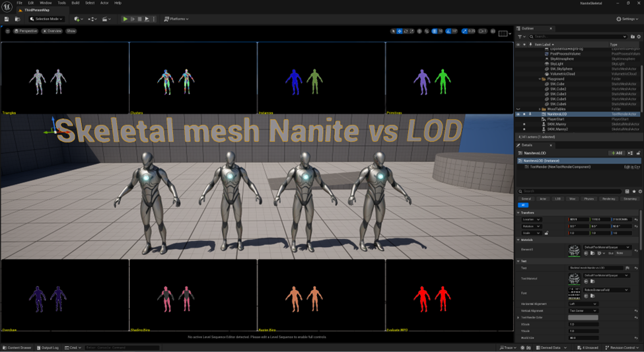The image size is (644, 352).
Task: Open the camera speed setting
Action: 483,31
